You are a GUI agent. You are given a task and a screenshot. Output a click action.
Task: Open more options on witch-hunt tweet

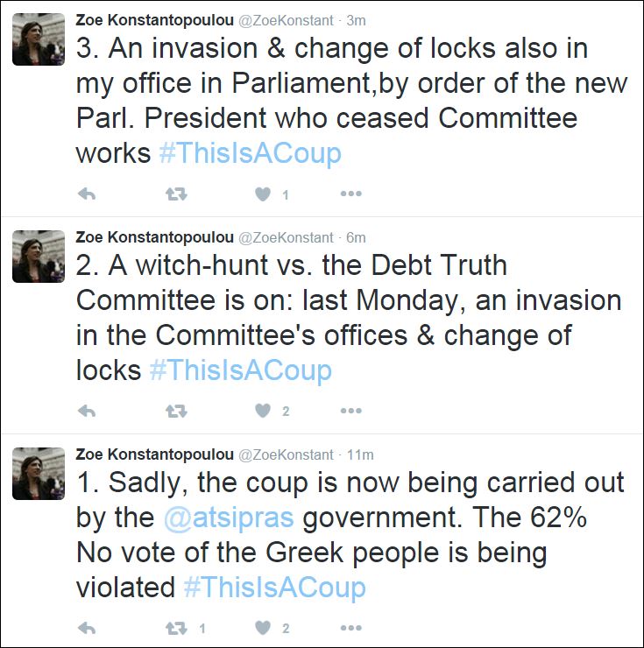pyautogui.click(x=350, y=411)
